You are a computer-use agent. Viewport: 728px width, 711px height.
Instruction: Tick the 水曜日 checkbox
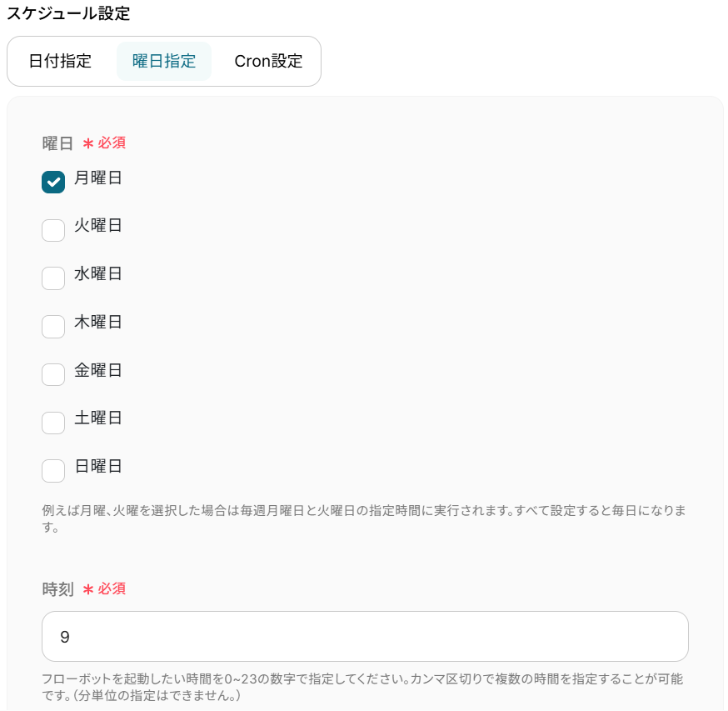pos(53,278)
